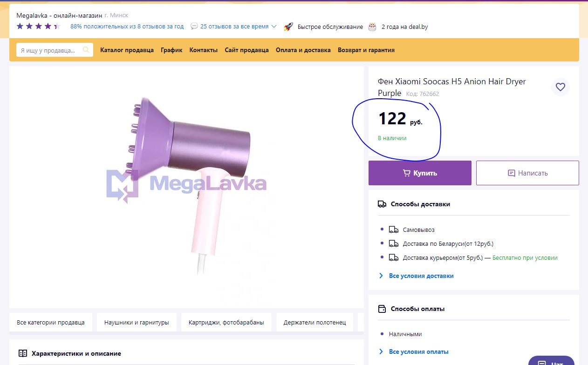Select the Наушники и гарнитуры category
The height and width of the screenshot is (365, 588).
click(x=137, y=322)
